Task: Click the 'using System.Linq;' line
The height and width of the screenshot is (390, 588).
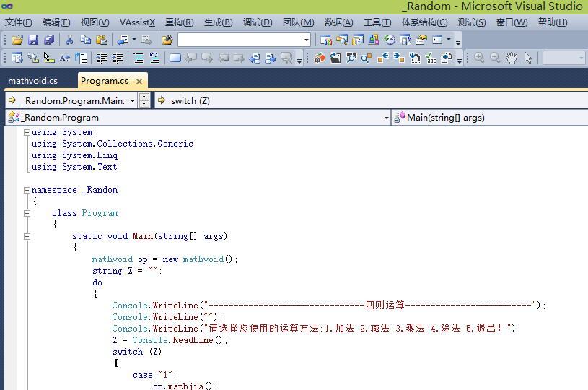Action: pos(76,155)
